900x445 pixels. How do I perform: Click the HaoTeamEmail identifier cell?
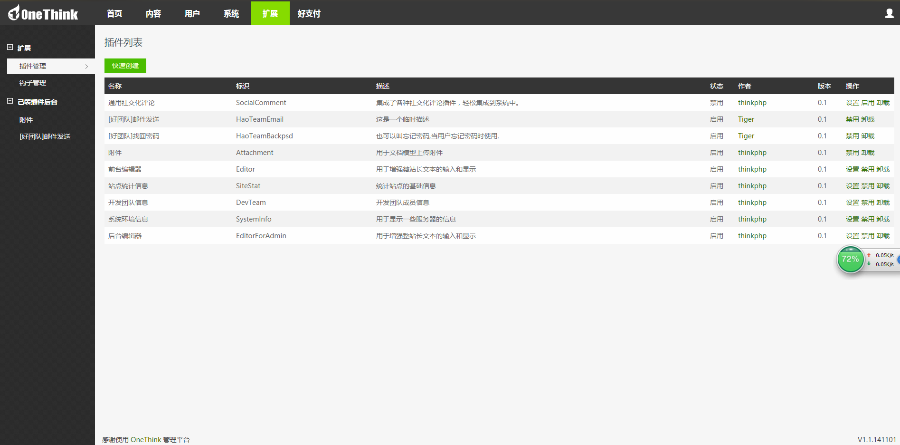[x=259, y=119]
